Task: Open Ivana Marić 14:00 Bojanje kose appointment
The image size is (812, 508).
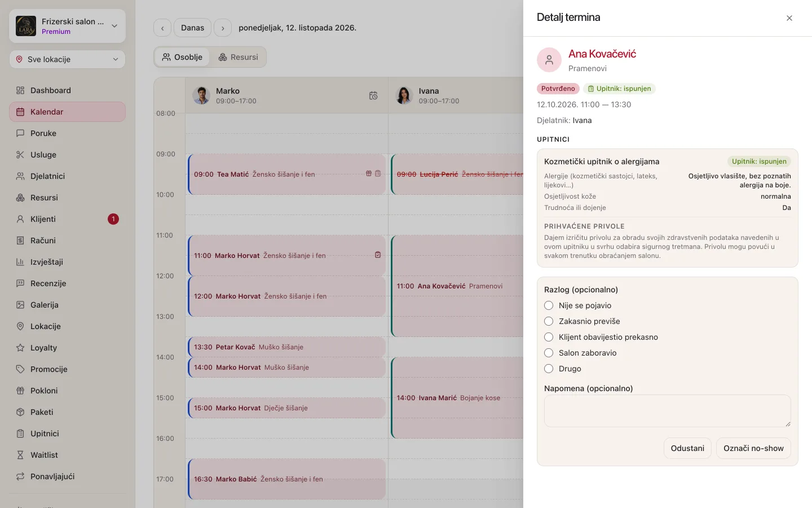Action: [x=458, y=398]
